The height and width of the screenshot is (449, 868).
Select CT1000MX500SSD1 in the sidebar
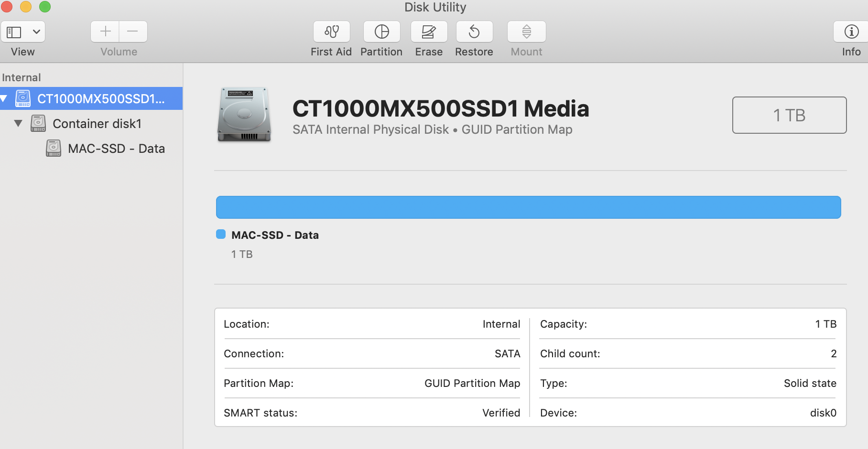pyautogui.click(x=91, y=99)
